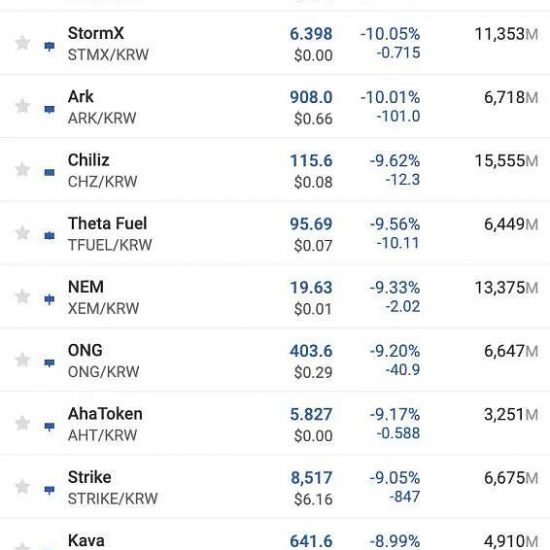
Task: Open the Ark ARK/KRW listing
Action: pos(275,106)
